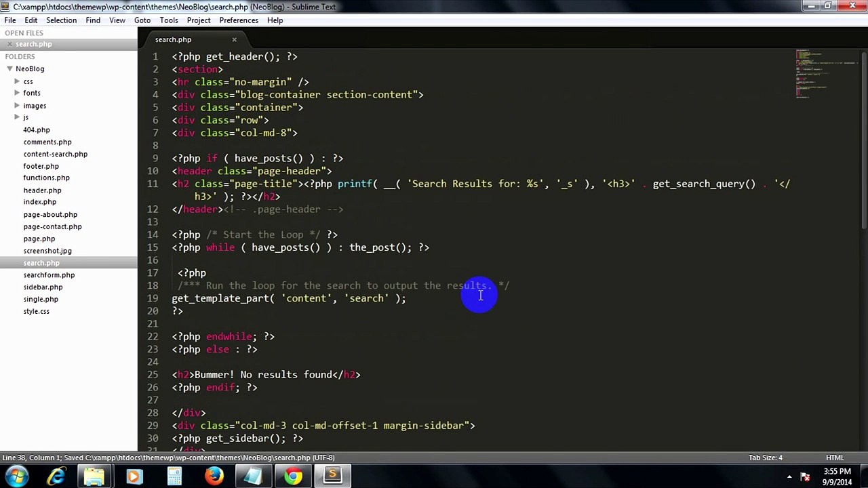This screenshot has width=868, height=488.
Task: Change HTML syntax in status bar
Action: (835, 457)
